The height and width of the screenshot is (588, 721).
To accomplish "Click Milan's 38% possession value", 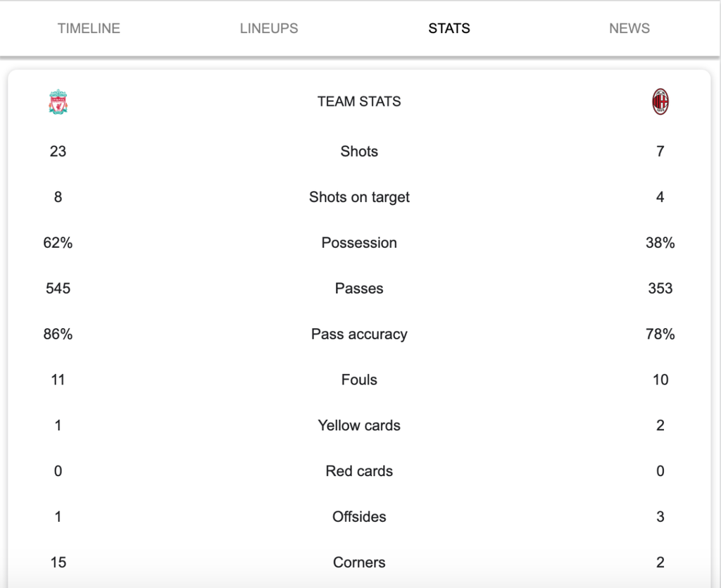I will click(660, 243).
